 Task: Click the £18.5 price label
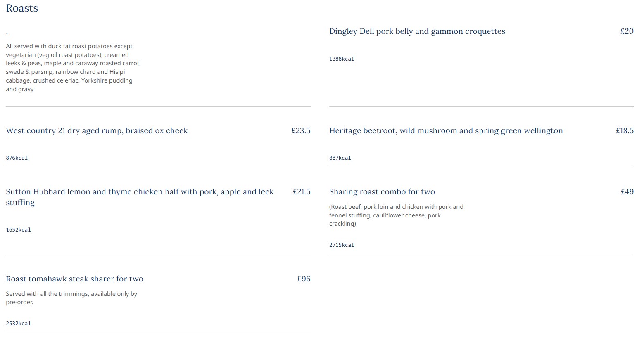click(x=625, y=131)
